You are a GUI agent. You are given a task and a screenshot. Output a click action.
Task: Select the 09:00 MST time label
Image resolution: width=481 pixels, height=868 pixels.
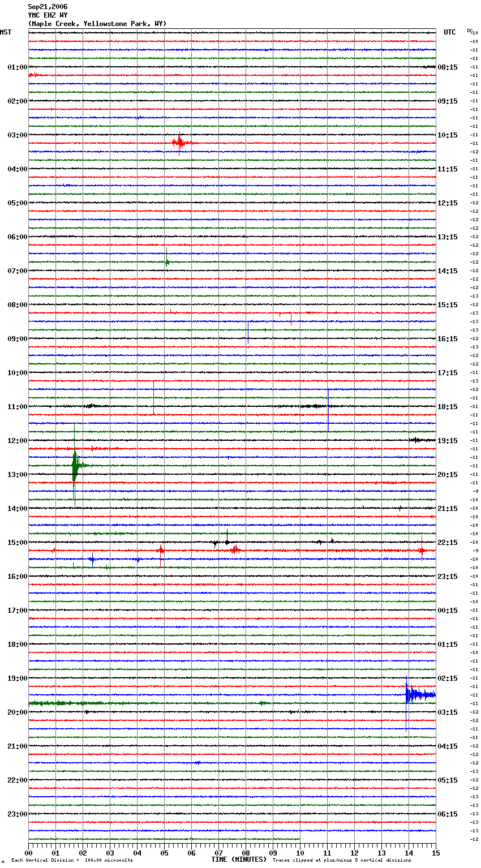pyautogui.click(x=18, y=339)
